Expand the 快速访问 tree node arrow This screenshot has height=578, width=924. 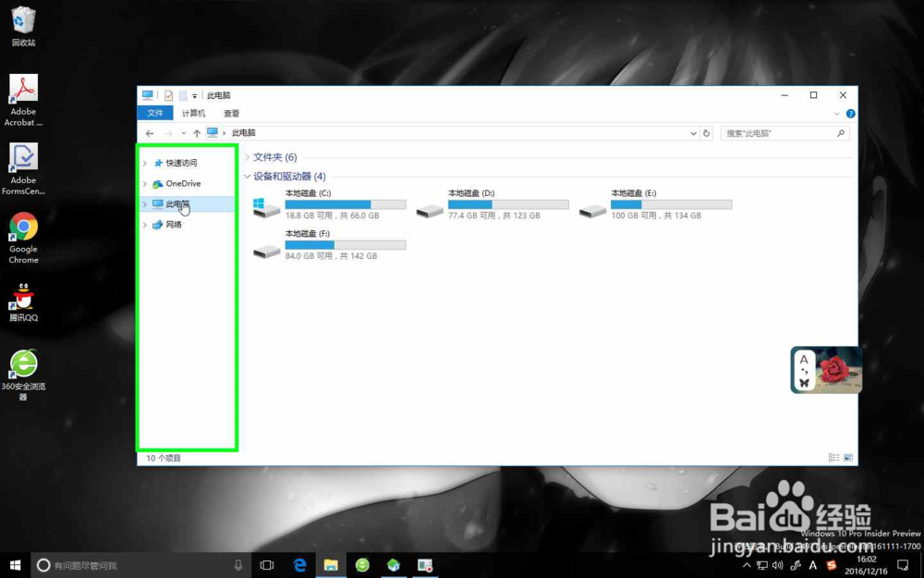[x=145, y=164]
